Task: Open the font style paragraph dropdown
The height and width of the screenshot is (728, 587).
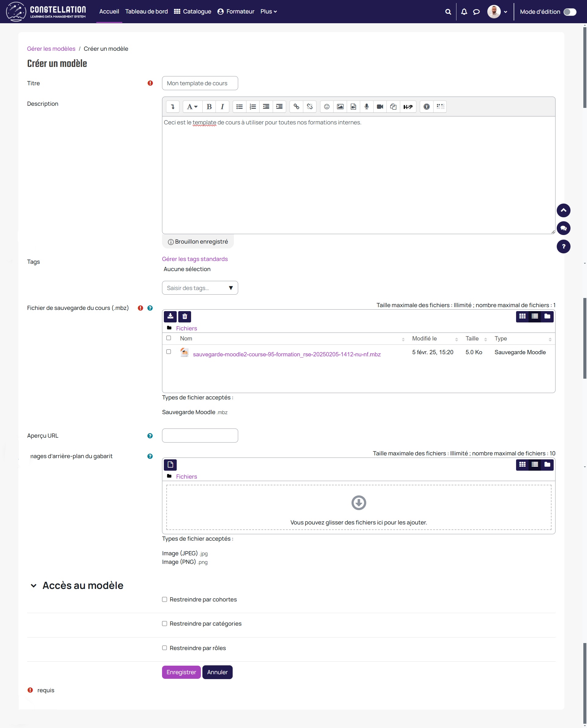Action: [192, 107]
